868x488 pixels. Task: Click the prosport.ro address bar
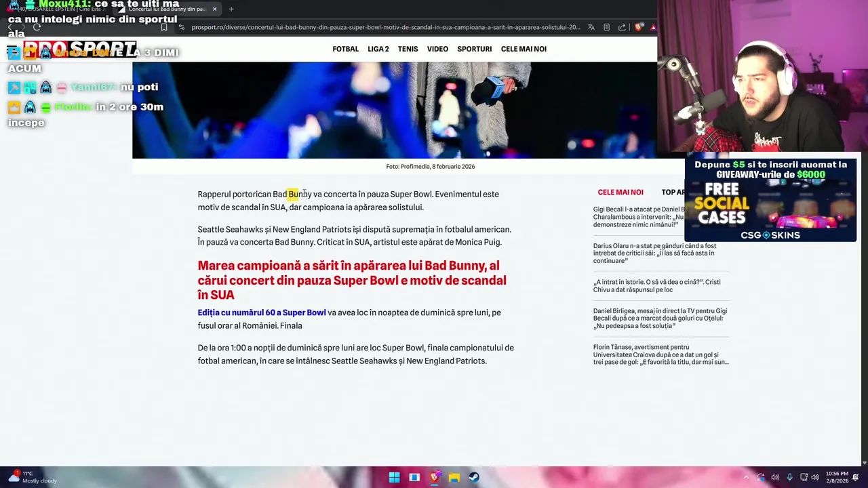(x=385, y=27)
